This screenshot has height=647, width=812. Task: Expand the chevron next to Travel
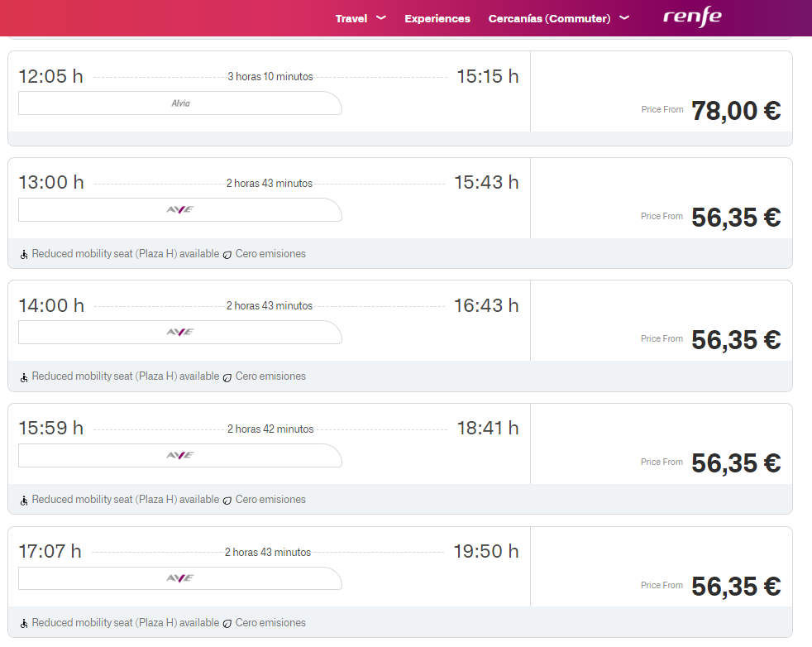click(381, 18)
